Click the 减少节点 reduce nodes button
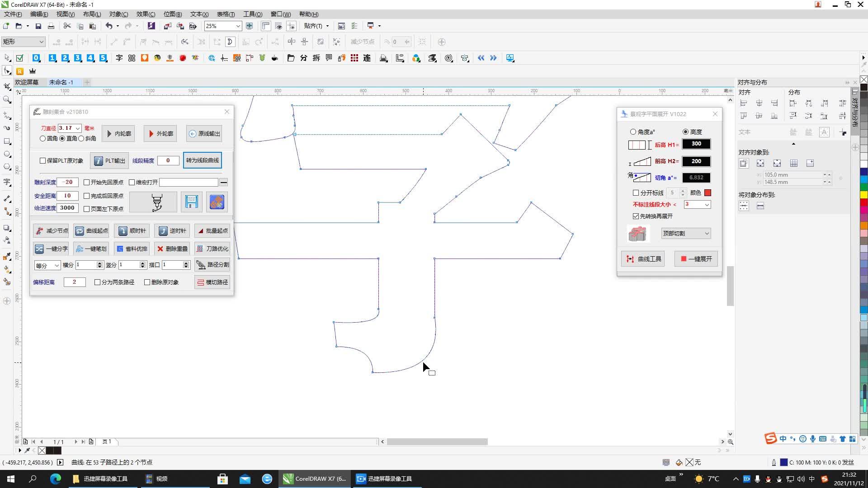 pos(51,231)
